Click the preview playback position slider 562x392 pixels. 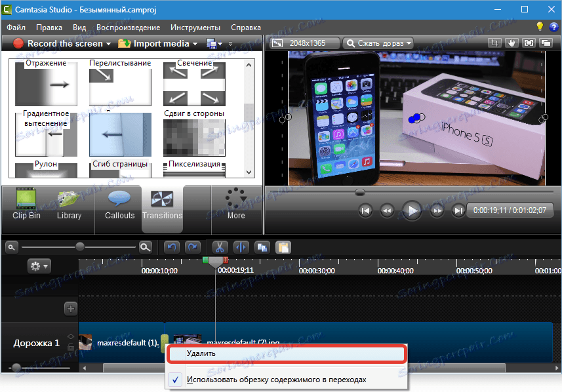tap(359, 193)
